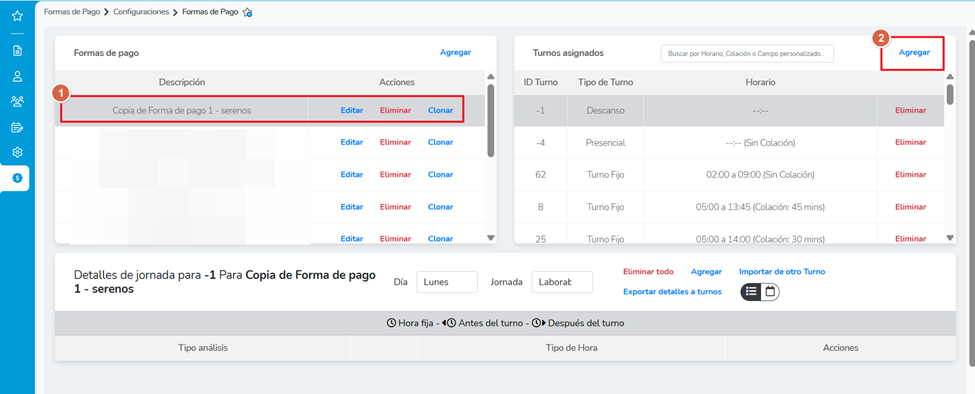
Task: Click Importar de otro Turno
Action: click(782, 272)
